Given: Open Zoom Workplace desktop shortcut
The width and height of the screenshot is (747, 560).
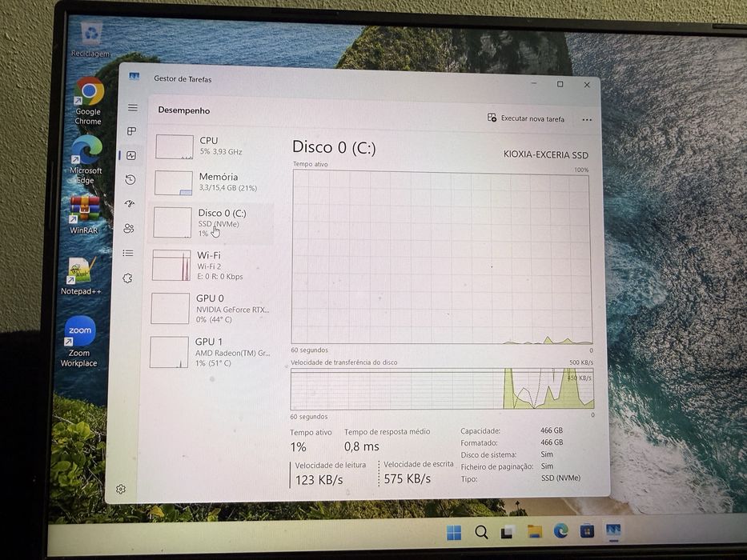Looking at the screenshot, I should [79, 342].
